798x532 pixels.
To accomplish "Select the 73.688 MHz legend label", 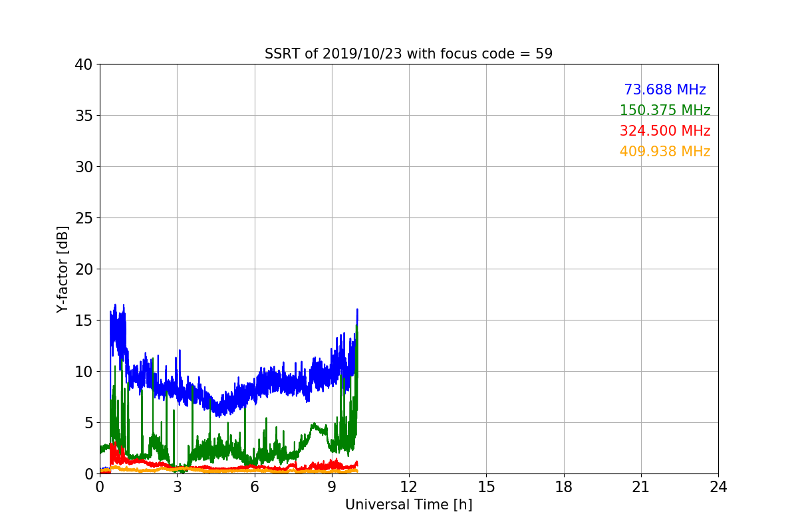I will point(665,90).
